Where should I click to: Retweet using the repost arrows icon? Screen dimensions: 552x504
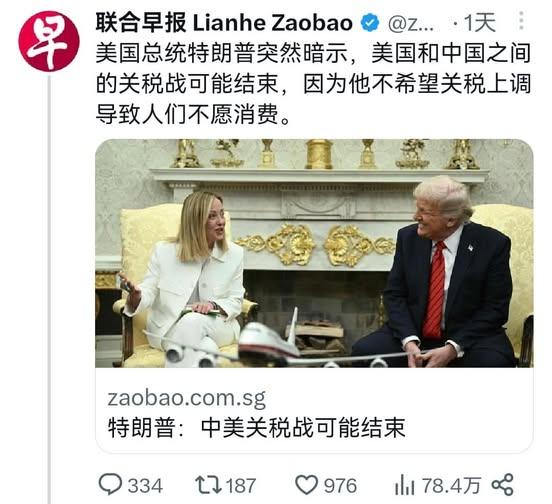pos(208,485)
